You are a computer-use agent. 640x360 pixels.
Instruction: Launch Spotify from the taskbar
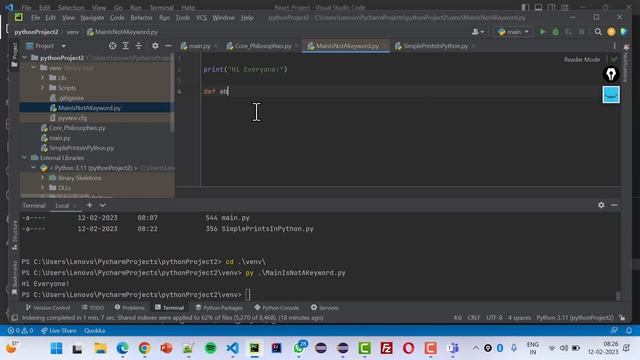211,348
